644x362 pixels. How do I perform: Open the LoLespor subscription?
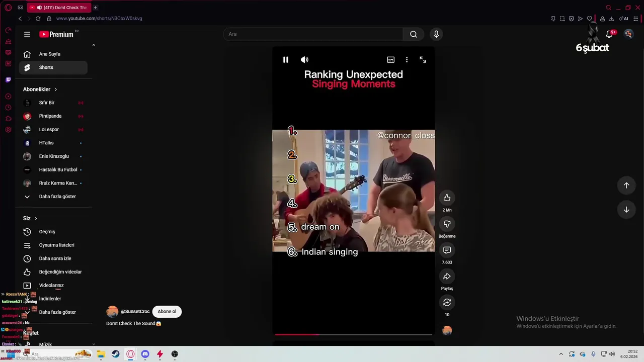point(53,129)
